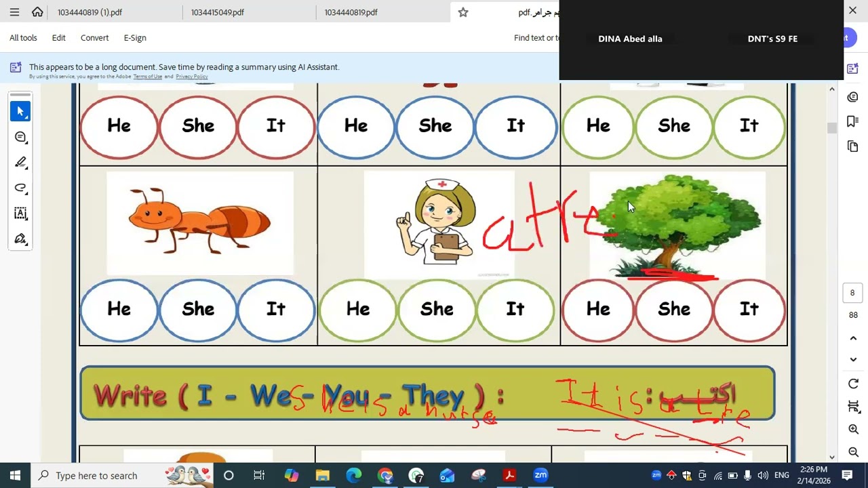This screenshot has width=868, height=488.
Task: Launch Copilot from the taskbar
Action: 292,475
